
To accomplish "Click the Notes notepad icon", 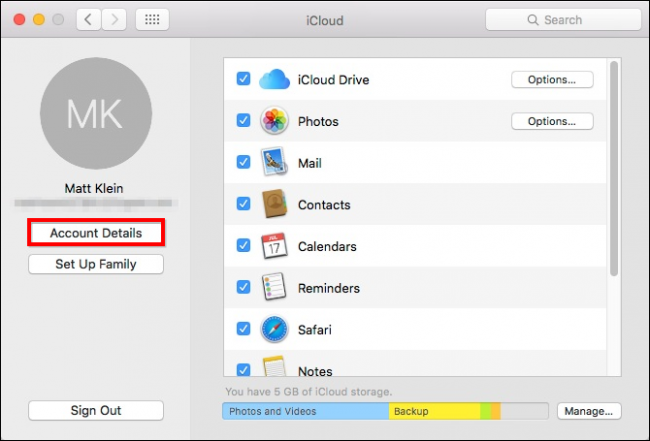I will click(274, 366).
